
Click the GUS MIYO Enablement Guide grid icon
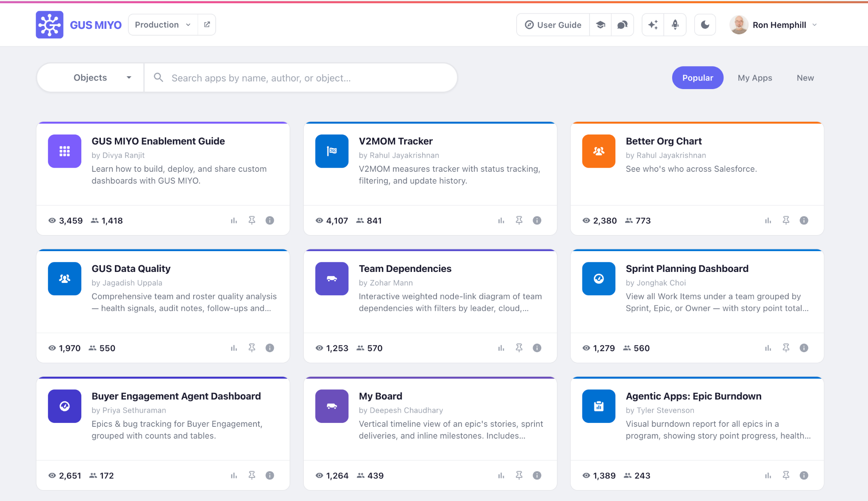click(64, 151)
